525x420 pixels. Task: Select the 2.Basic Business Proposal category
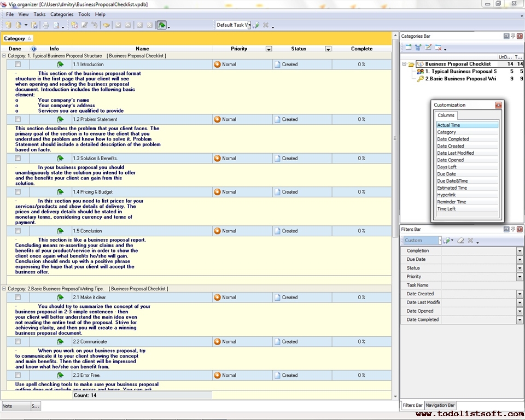[460, 79]
